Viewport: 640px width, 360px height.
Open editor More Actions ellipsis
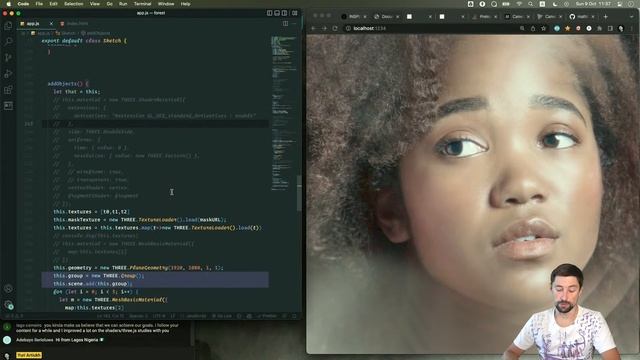pos(294,24)
